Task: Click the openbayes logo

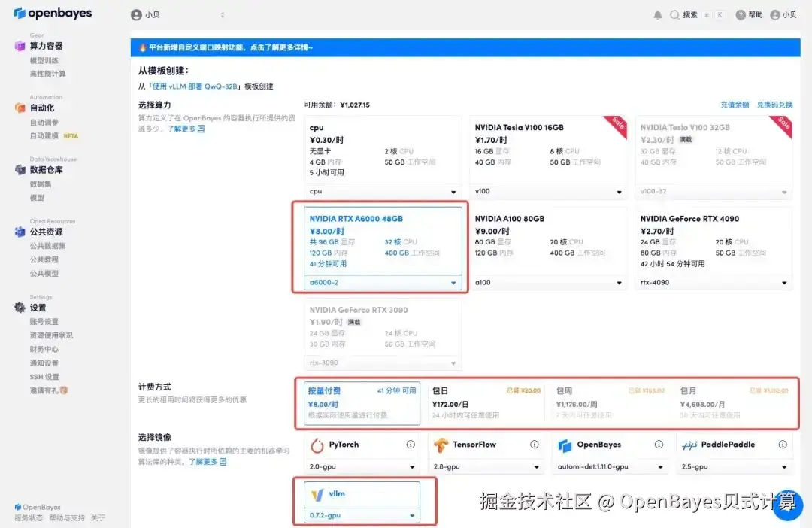Action: tap(53, 13)
